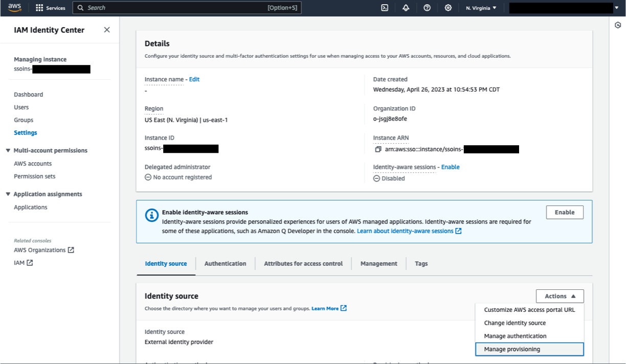Select Manage provisioning from the Actions menu
The width and height of the screenshot is (626, 364).
pos(511,349)
